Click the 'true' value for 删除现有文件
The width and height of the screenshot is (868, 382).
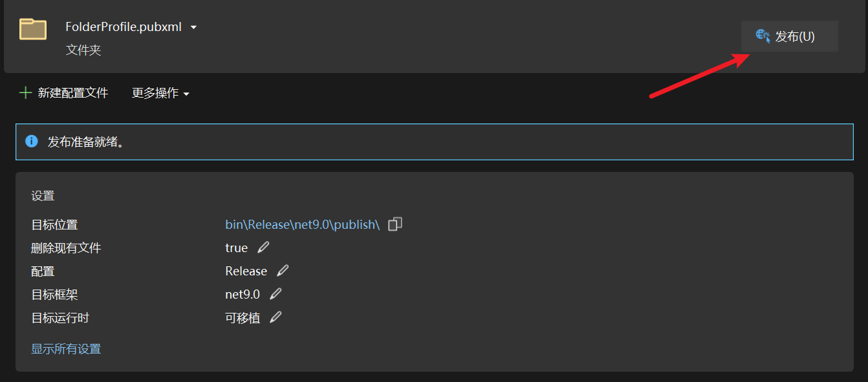(x=236, y=248)
